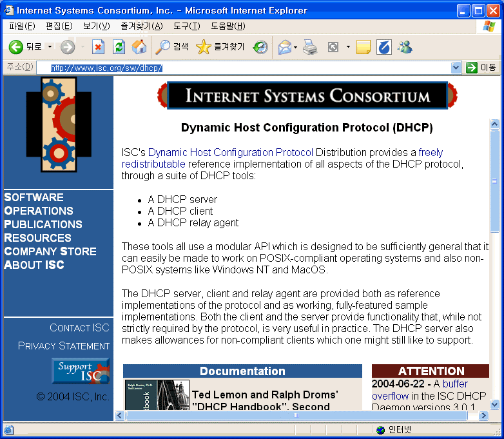This screenshot has width=504, height=439.
Task: Click the gray square toolbar icon
Action: point(333,47)
